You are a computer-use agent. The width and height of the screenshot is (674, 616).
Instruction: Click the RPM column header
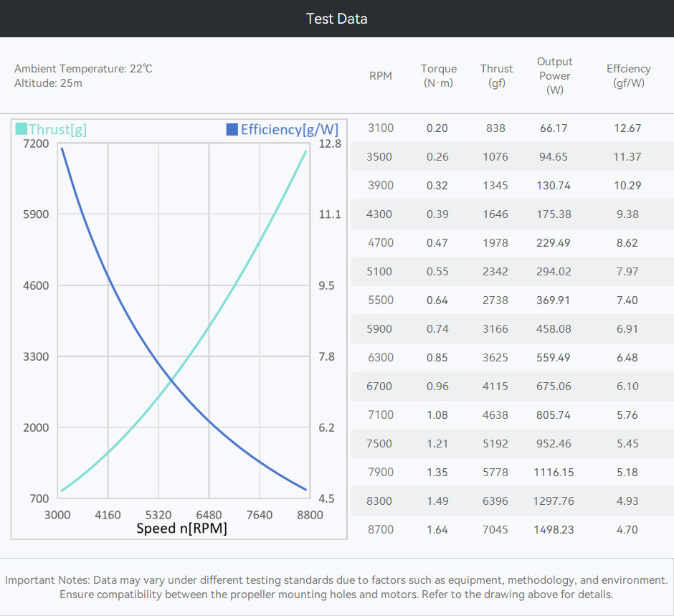coord(381,76)
